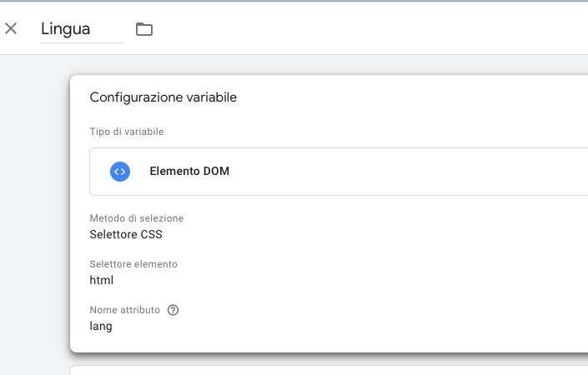
Task: Open the folder selection icon
Action: coord(144,29)
